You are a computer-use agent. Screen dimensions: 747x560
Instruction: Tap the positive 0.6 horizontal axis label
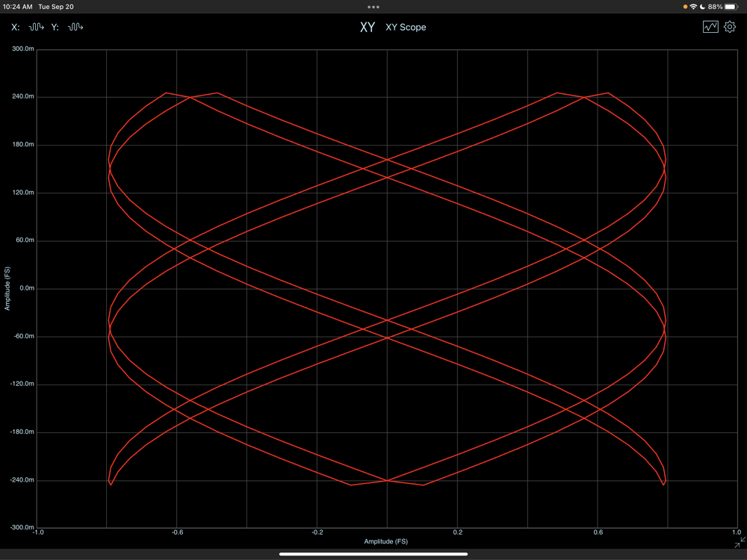click(x=598, y=532)
